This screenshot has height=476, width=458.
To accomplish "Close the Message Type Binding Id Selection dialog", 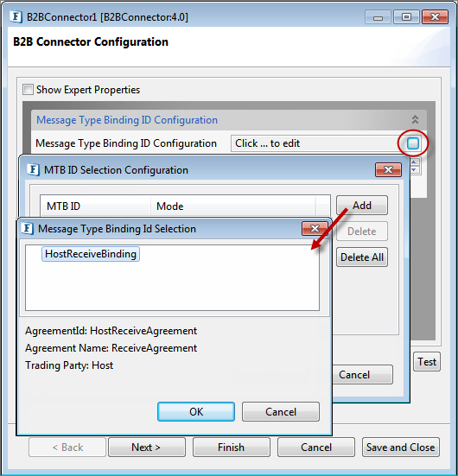I will point(315,228).
